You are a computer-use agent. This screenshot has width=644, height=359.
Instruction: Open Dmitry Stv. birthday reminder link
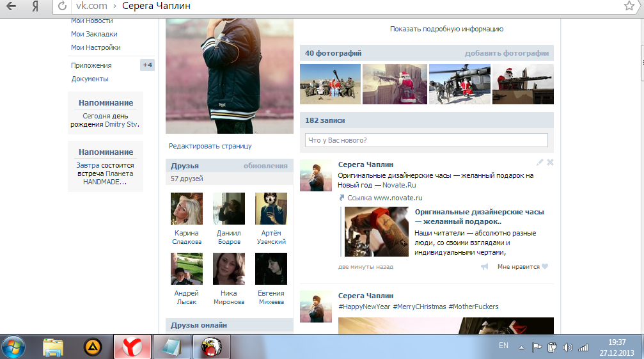coord(122,124)
